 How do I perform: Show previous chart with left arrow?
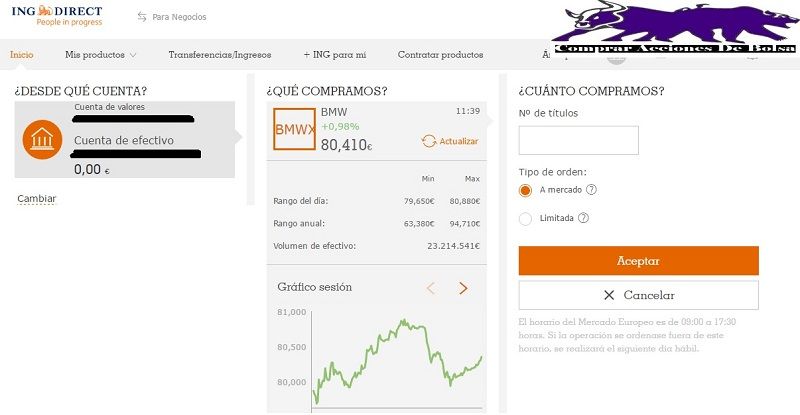[431, 288]
